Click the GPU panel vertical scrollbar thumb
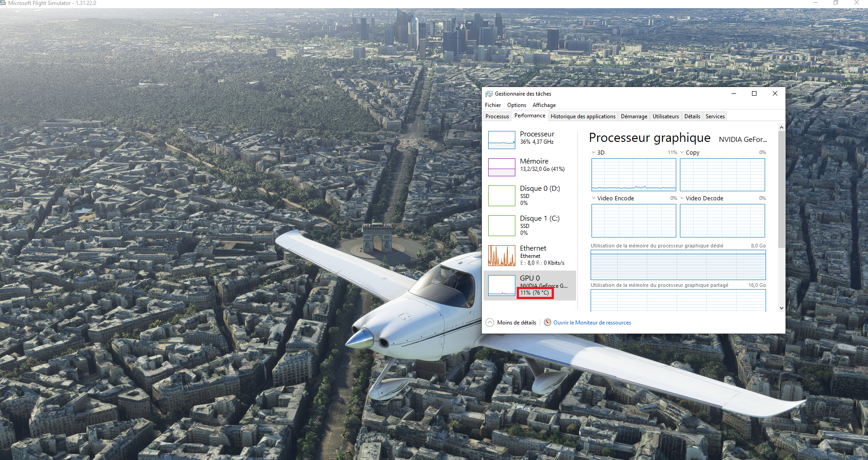868x460 pixels. point(781,189)
